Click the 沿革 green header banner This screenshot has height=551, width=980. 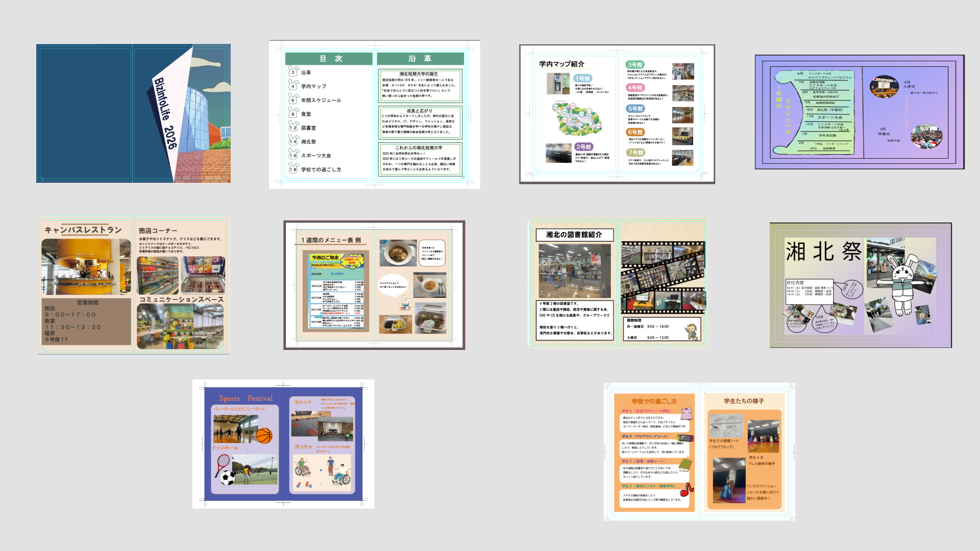coord(420,59)
